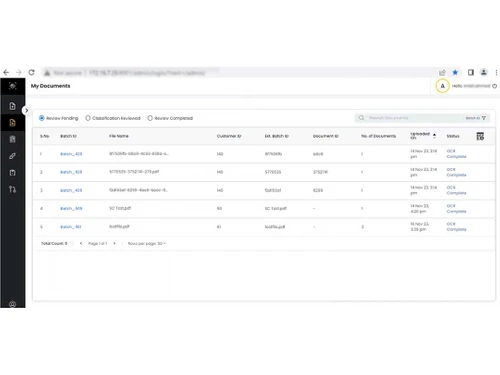This screenshot has width=500, height=375.
Task: Open the calendar-style icon in the sidebar
Action: (x=13, y=173)
